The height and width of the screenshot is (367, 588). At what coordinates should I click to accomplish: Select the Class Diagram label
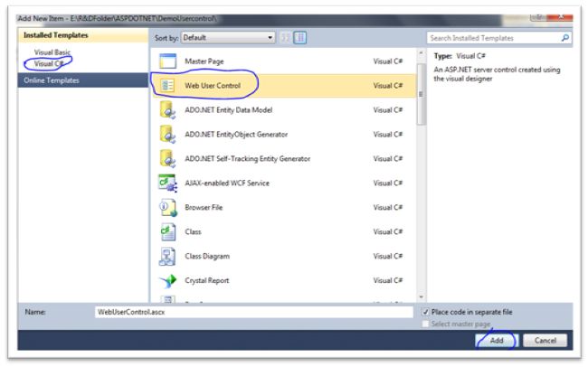(207, 257)
